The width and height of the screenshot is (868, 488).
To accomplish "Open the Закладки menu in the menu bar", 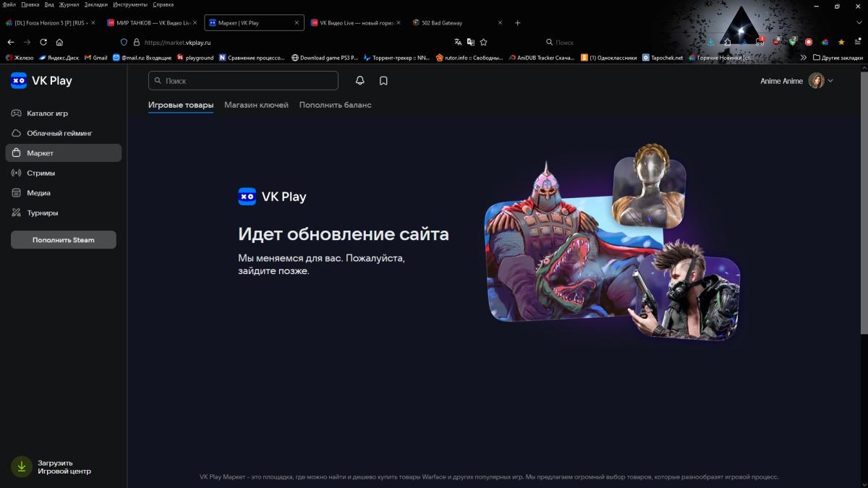I will (x=95, y=4).
